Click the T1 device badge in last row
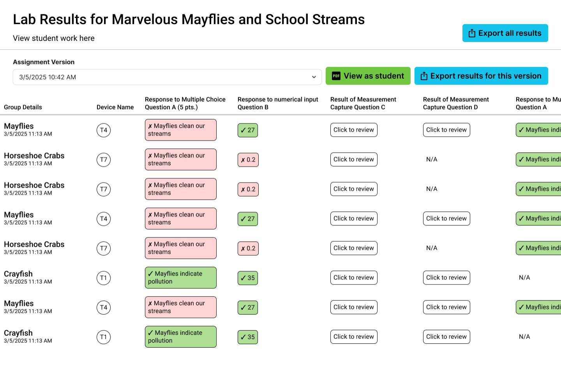 click(x=104, y=337)
